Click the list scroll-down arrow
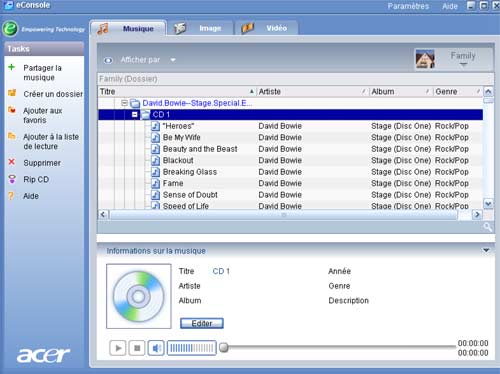 click(488, 204)
